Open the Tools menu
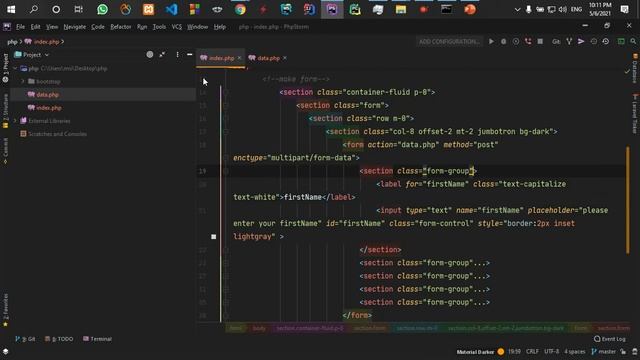The height and width of the screenshot is (360, 640). (159, 27)
